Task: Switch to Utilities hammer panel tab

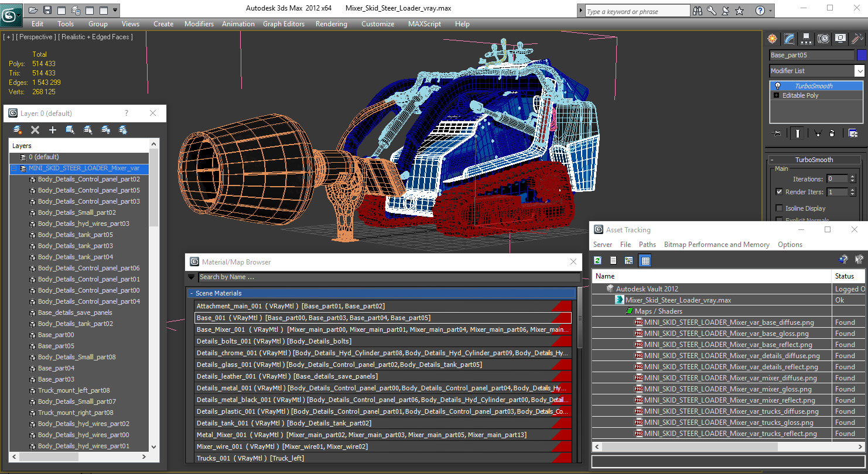Action: point(857,39)
